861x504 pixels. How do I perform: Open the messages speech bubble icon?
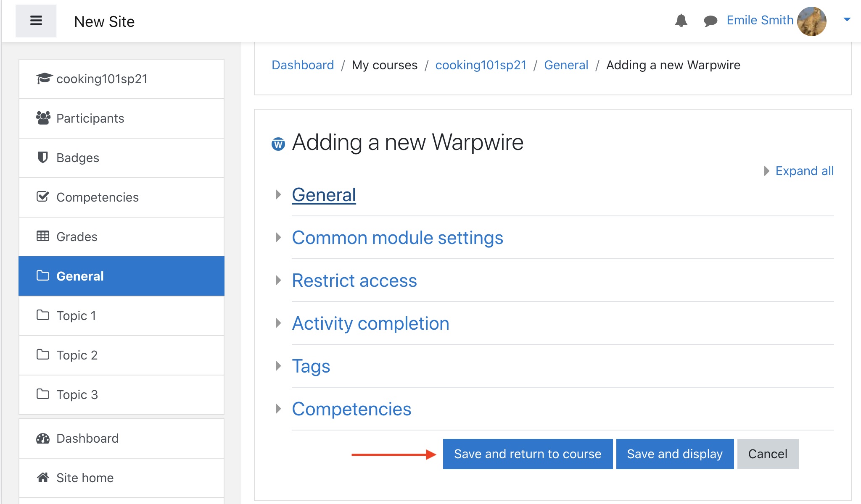pos(710,21)
